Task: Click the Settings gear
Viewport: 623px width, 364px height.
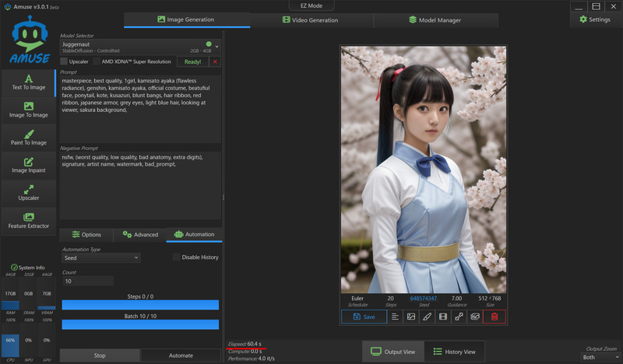Action: coord(595,19)
